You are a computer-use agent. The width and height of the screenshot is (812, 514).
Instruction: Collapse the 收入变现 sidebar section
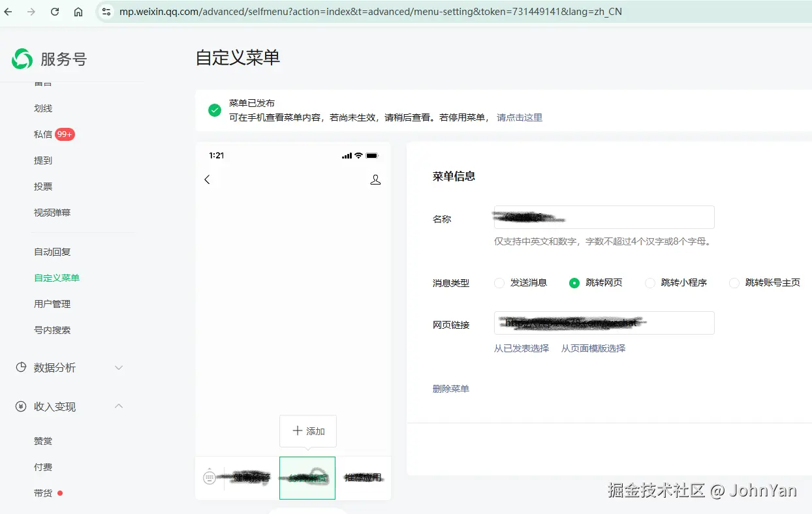point(69,406)
